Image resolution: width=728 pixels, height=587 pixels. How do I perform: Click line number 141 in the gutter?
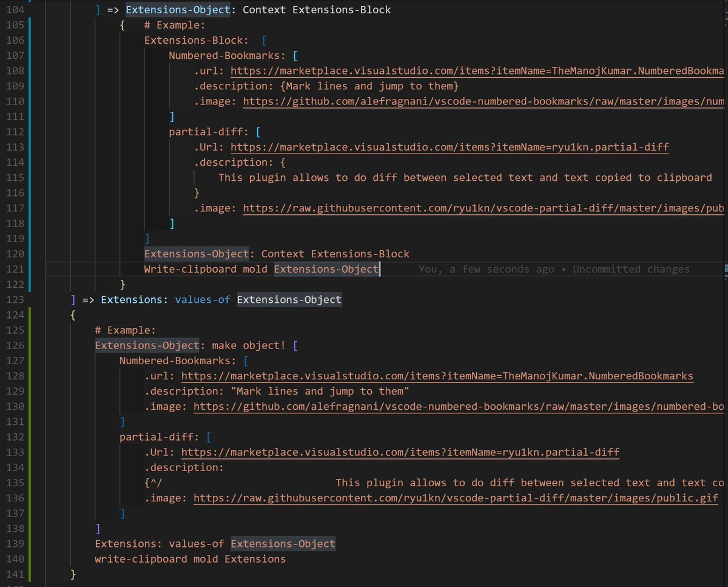tap(15, 574)
